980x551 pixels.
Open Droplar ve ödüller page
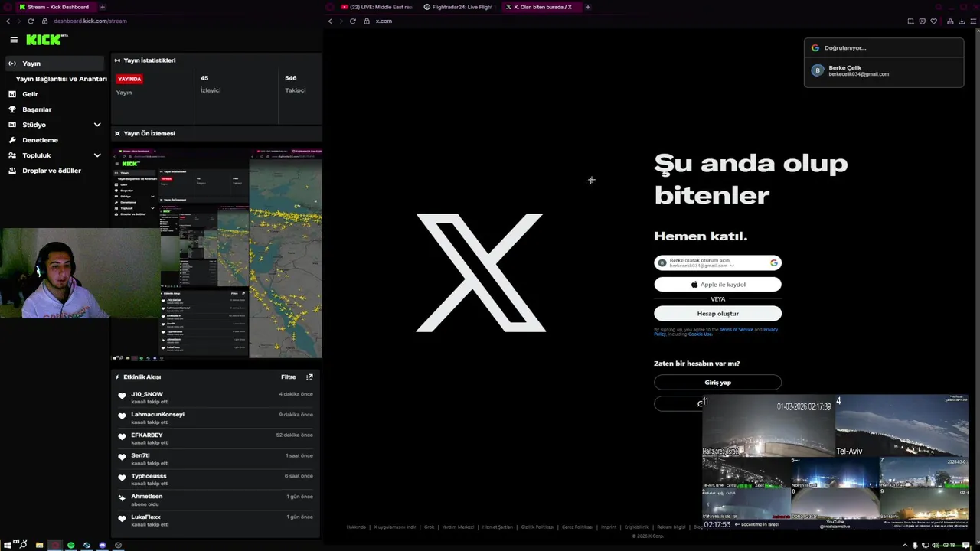(51, 171)
